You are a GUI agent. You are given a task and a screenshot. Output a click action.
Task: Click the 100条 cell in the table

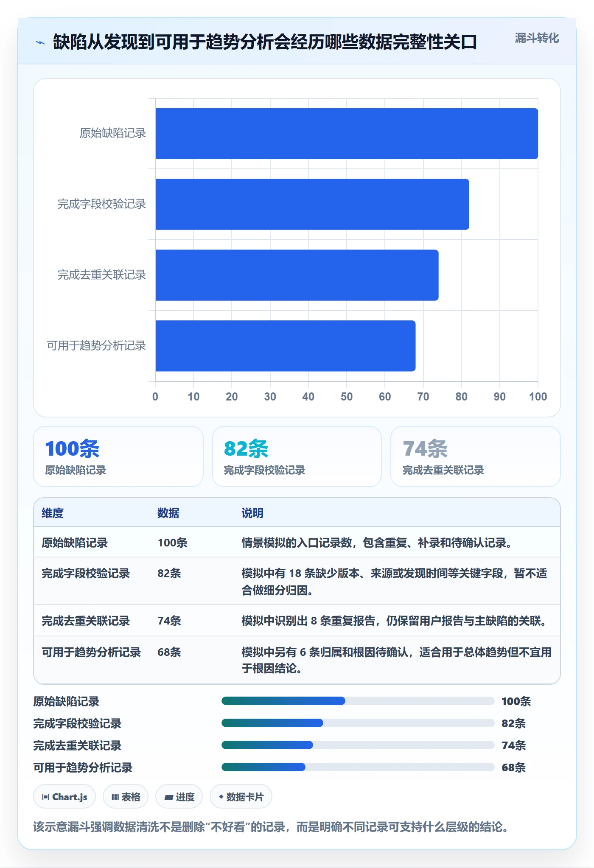coord(172,543)
